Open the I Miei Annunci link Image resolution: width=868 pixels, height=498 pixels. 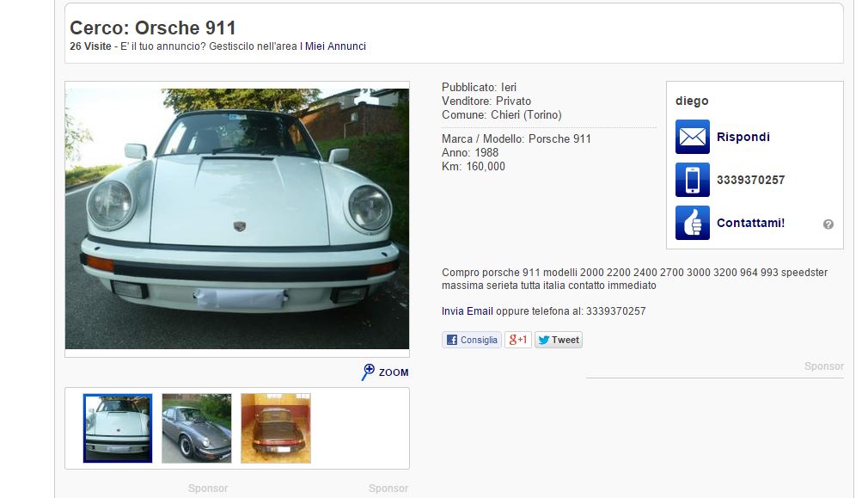(333, 46)
